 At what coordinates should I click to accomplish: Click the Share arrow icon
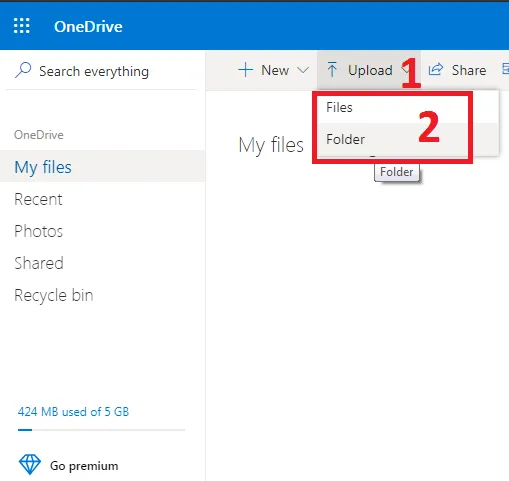click(x=436, y=69)
